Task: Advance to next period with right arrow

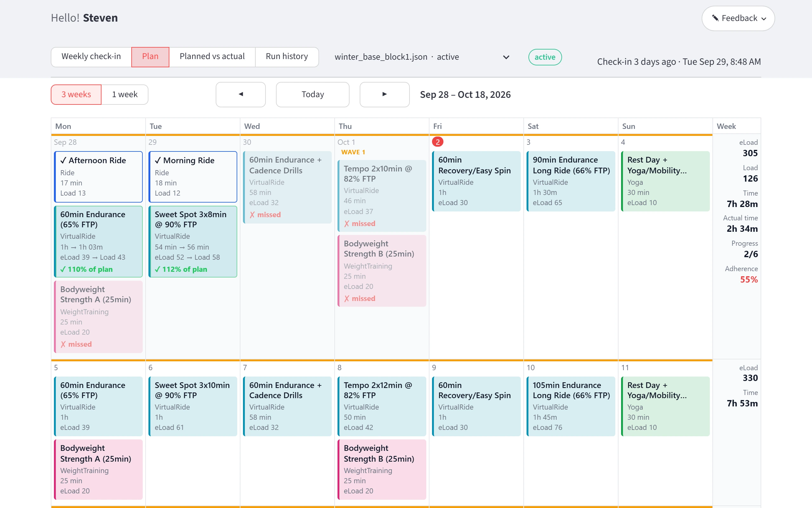Action: [x=384, y=94]
